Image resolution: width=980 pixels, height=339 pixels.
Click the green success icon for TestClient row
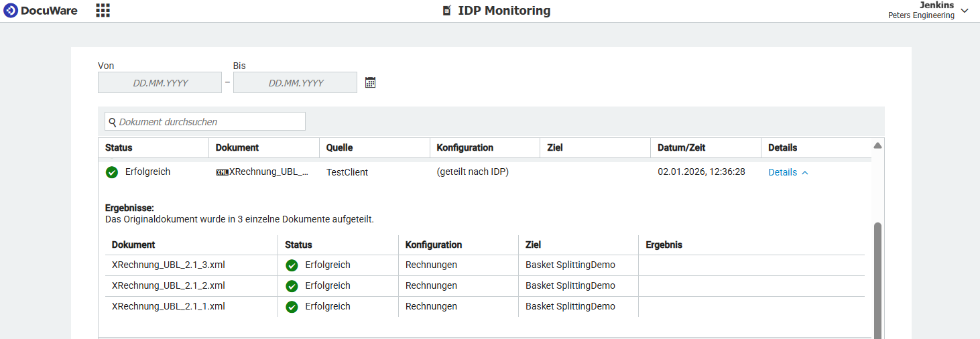click(x=112, y=172)
